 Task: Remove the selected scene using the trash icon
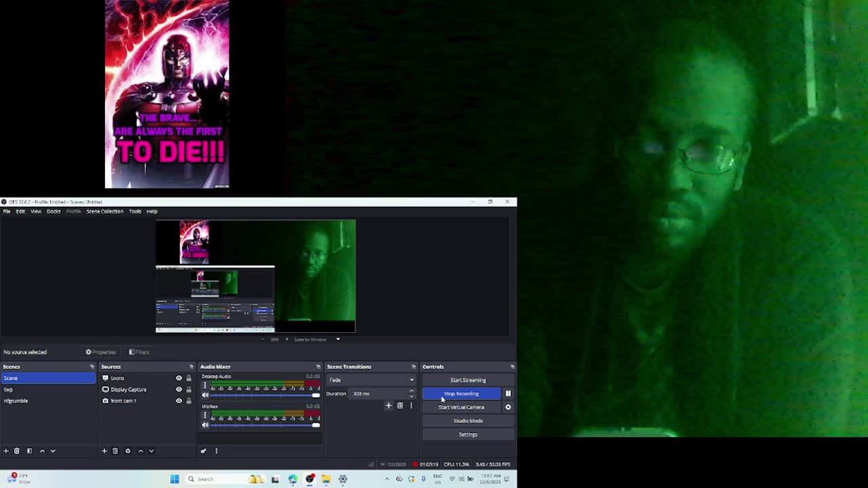[17, 451]
